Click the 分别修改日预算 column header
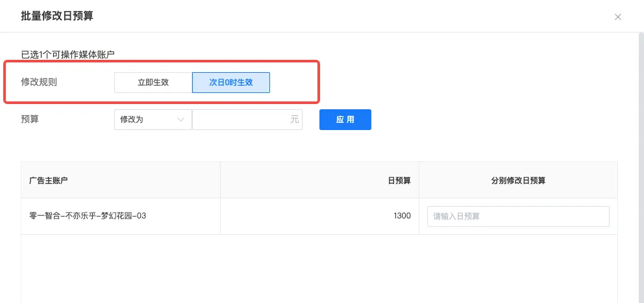 point(518,181)
